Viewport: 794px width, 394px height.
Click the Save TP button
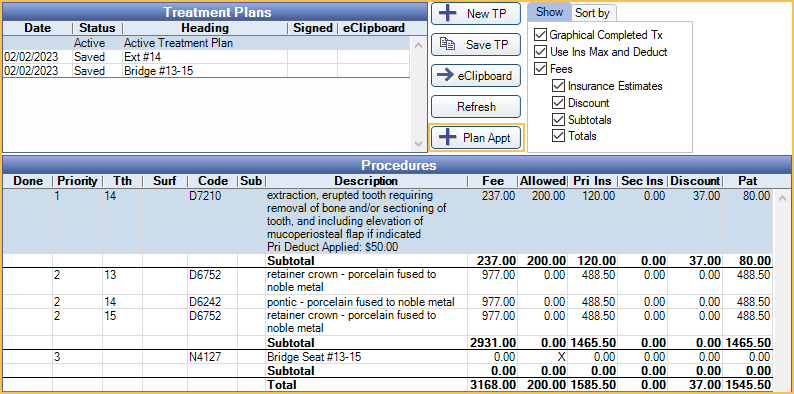pos(475,45)
